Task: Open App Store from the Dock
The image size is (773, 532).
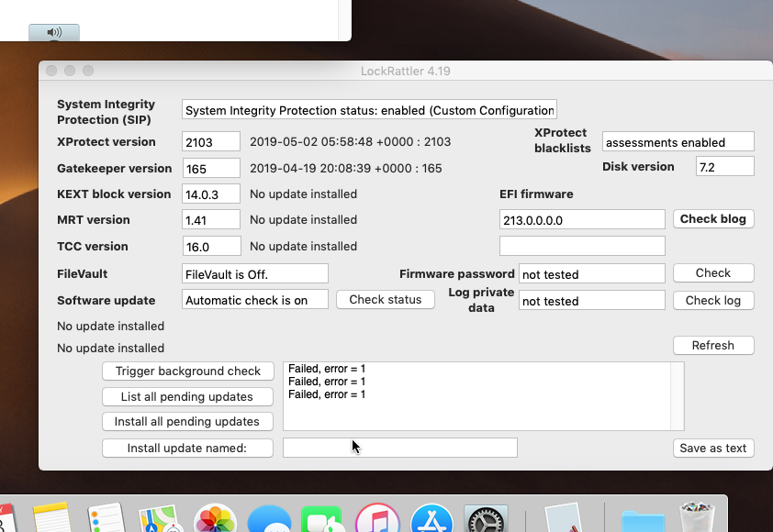Action: 431,519
